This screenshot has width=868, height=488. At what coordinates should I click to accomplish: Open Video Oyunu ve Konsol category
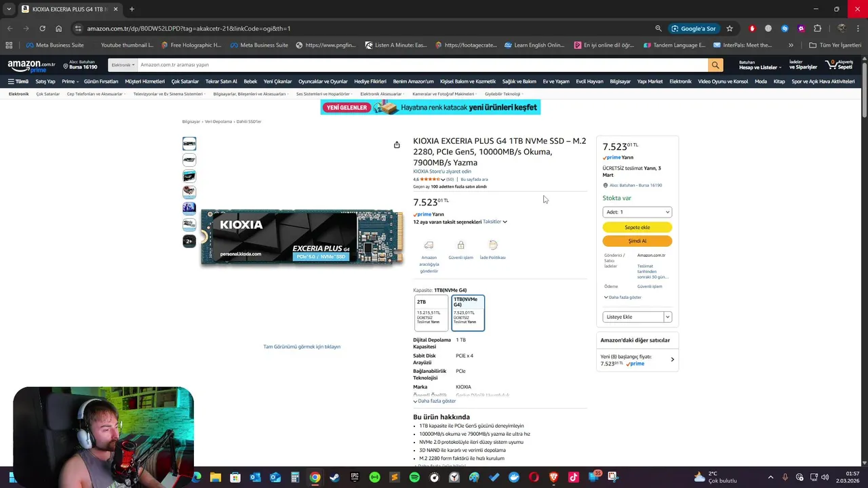[723, 81]
